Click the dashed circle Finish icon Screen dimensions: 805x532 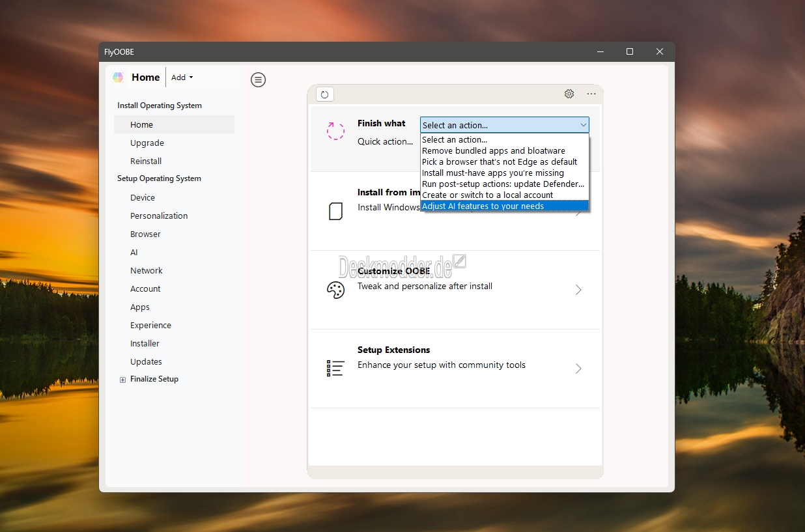[335, 131]
